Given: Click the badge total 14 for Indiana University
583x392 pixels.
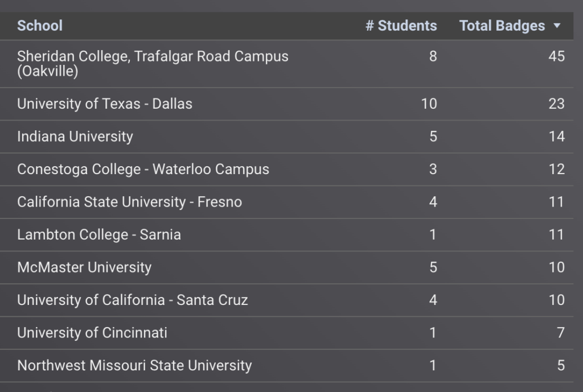Looking at the screenshot, I should pos(558,137).
